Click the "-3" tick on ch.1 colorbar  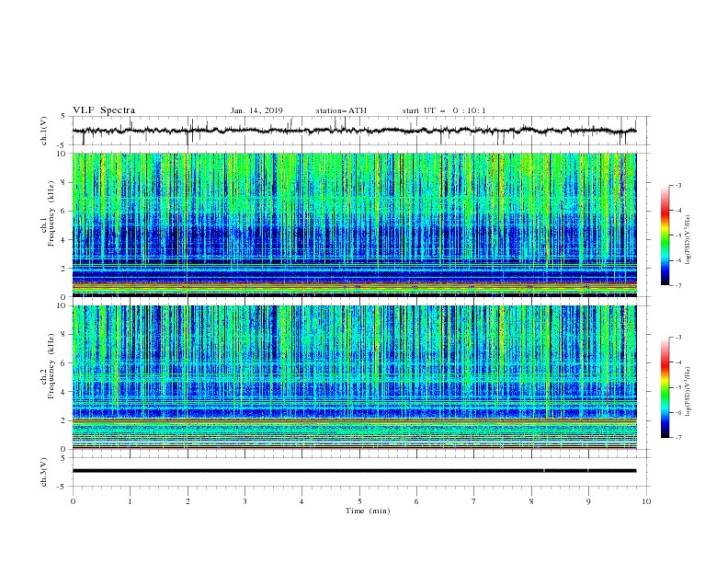[677, 185]
